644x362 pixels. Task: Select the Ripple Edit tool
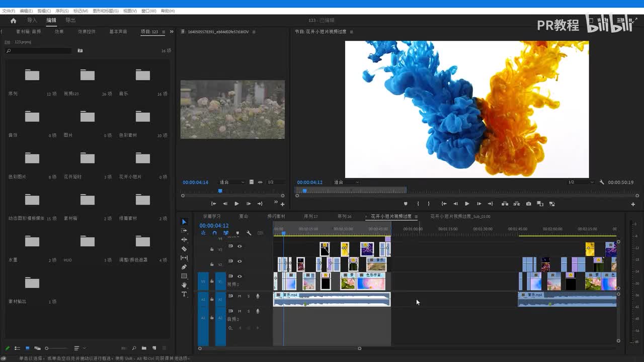click(x=184, y=240)
